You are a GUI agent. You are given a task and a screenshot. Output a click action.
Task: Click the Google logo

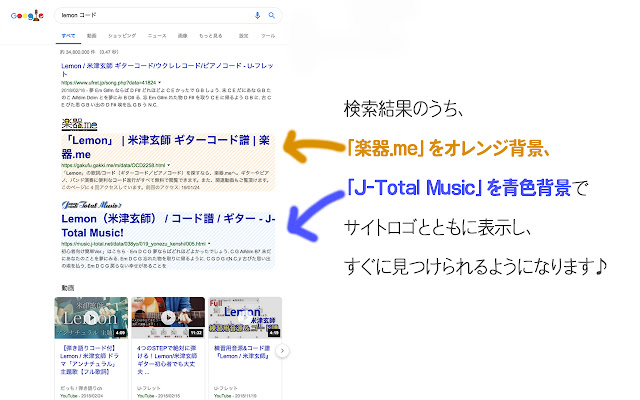27,16
